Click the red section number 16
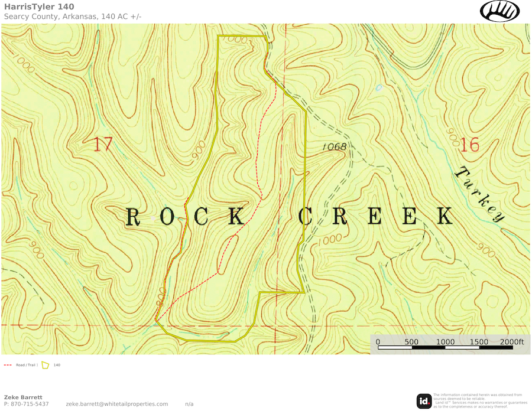The width and height of the screenshot is (532, 411). 469,145
